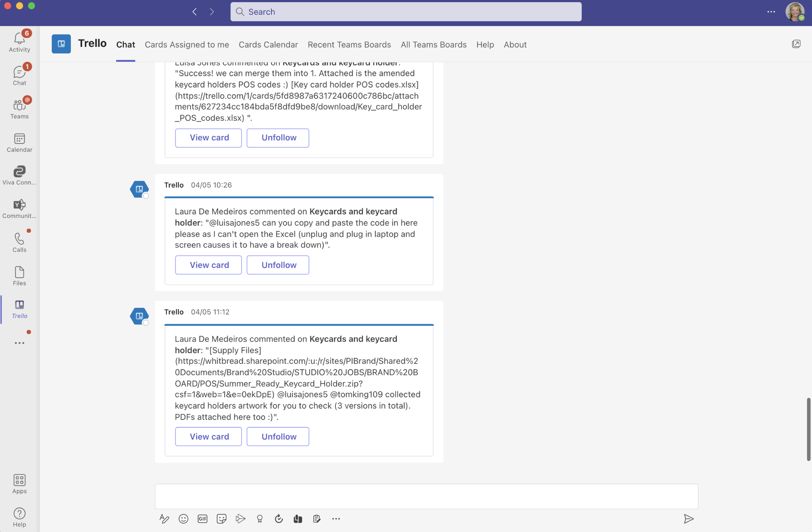
Task: Open Cards Assigned to me tab
Action: click(x=187, y=45)
